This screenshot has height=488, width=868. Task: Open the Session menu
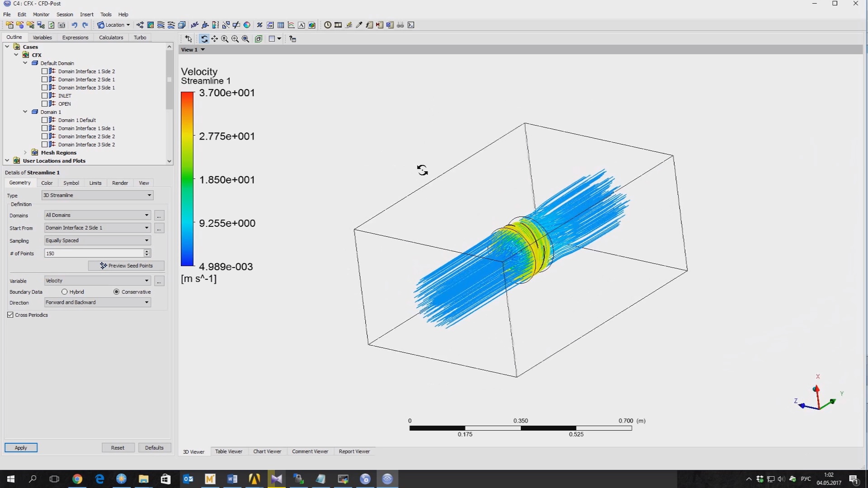(65, 14)
